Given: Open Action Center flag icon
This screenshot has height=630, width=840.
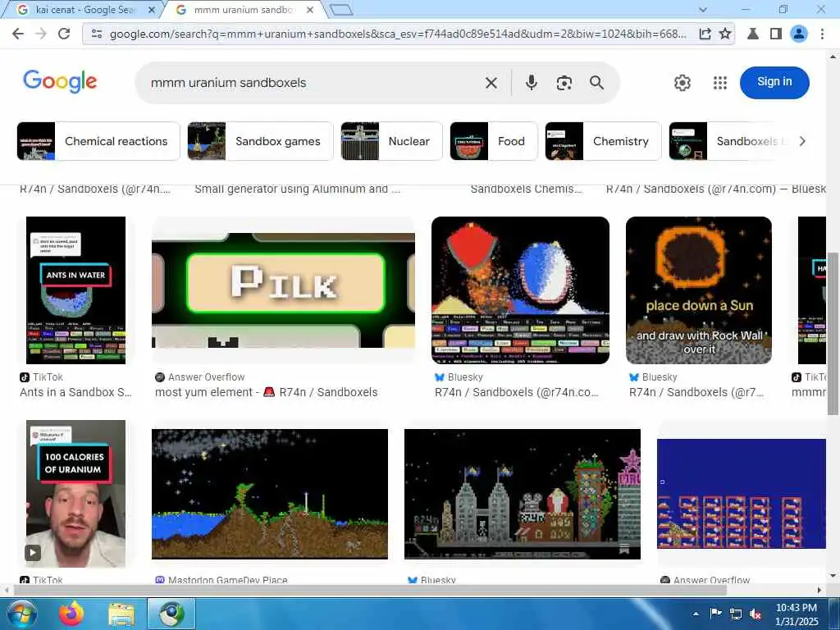Looking at the screenshot, I should [715, 614].
